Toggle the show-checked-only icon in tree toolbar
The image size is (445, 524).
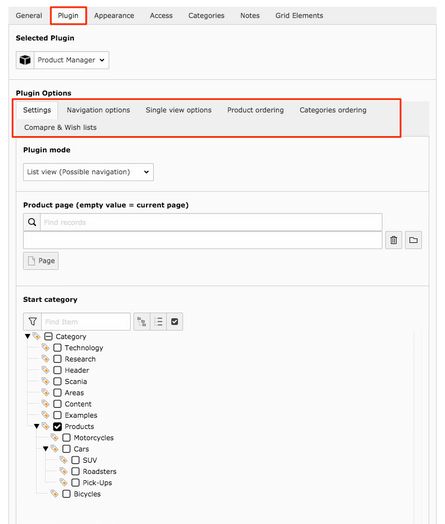(174, 321)
